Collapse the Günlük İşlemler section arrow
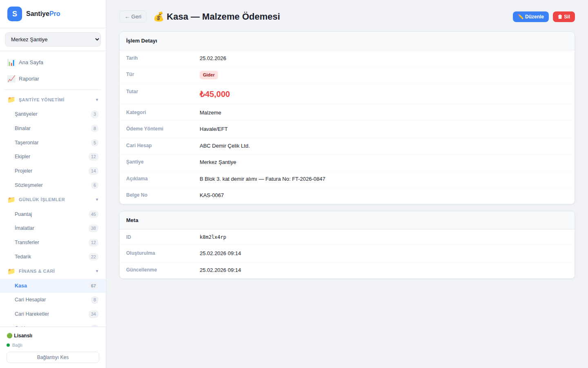Screen dimensions: 588x368 coord(97,200)
